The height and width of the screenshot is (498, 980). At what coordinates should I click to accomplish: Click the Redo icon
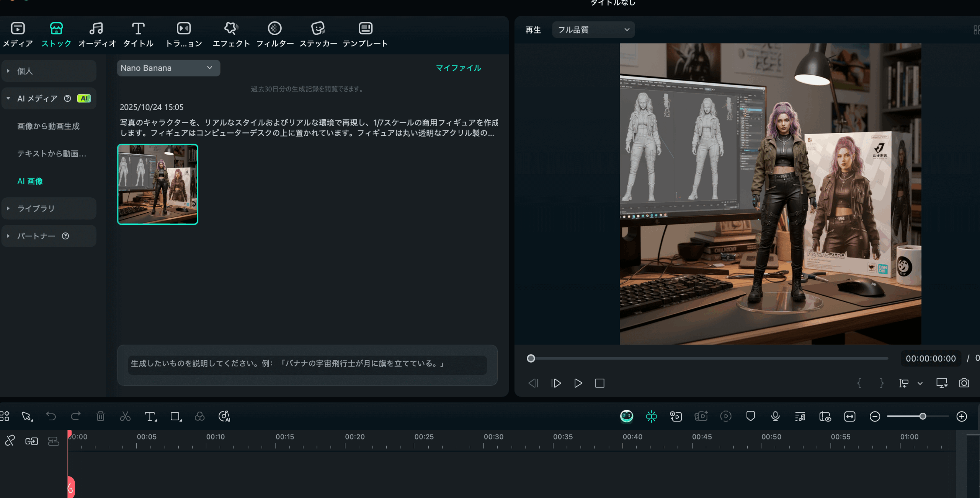point(75,416)
